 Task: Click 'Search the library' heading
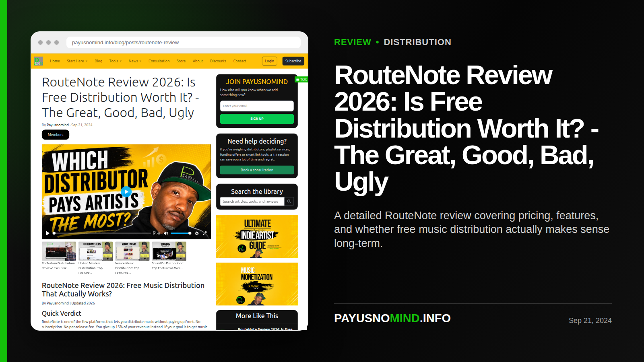[257, 191]
